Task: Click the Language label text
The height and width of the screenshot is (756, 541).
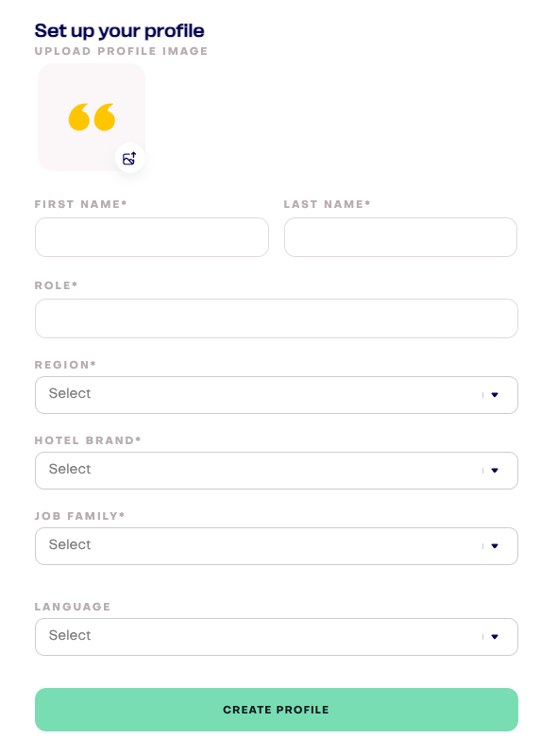Action: (x=73, y=607)
